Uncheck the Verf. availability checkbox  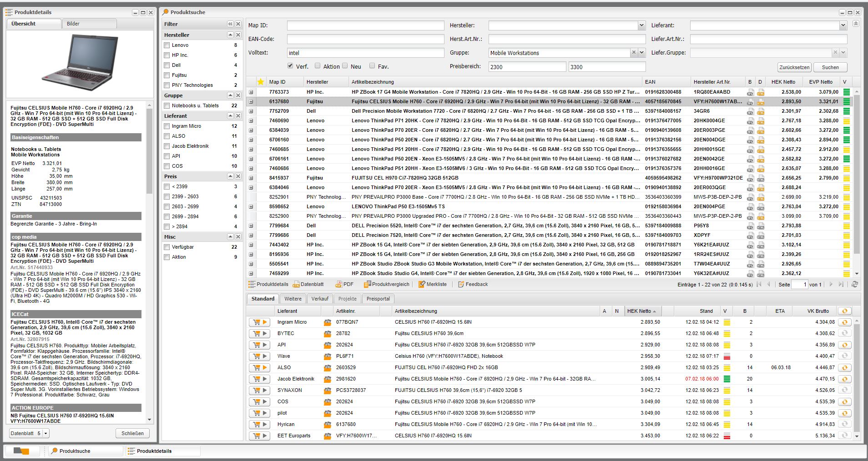point(290,66)
